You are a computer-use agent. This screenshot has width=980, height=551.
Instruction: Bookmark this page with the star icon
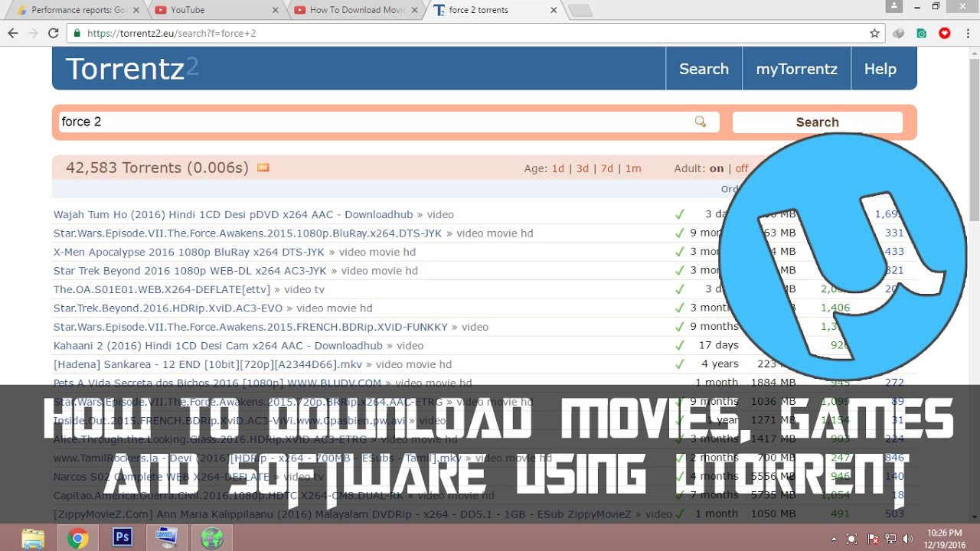coord(874,34)
